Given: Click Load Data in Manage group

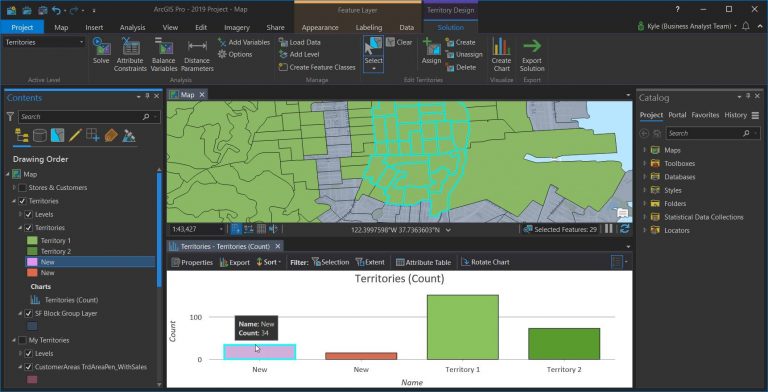Looking at the screenshot, I should tap(299, 42).
